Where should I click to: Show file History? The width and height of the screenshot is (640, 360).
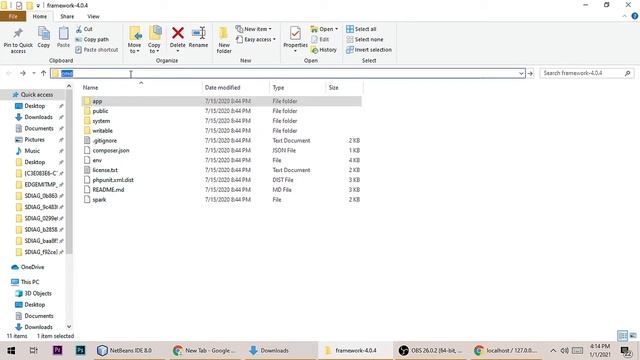324,49
